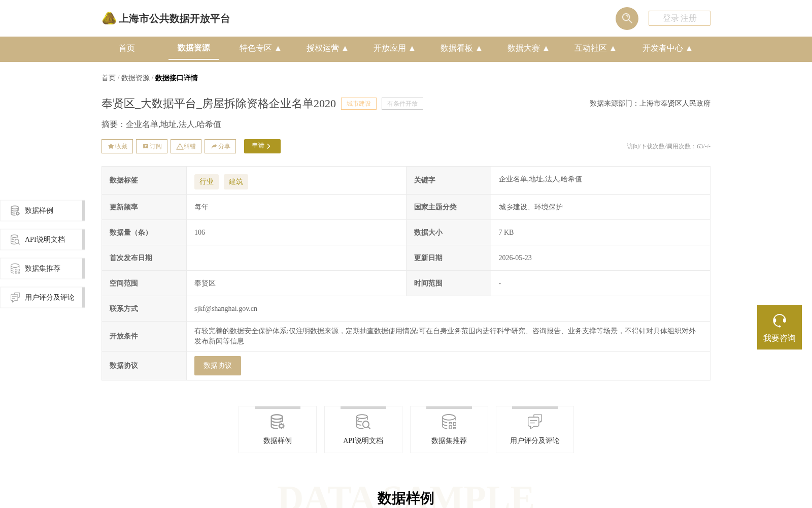The height and width of the screenshot is (508, 812).
Task: Click the sidebar 数据样例 label
Action: pyautogui.click(x=39, y=211)
